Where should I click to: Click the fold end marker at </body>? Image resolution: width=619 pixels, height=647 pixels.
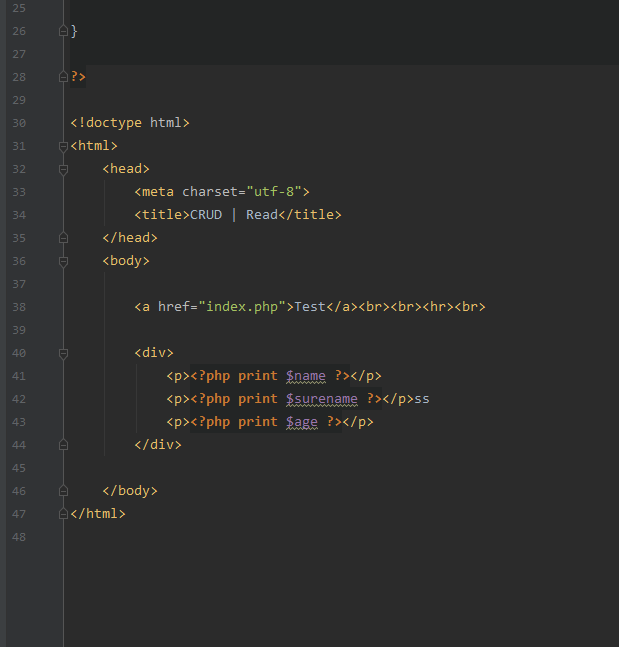pos(63,491)
